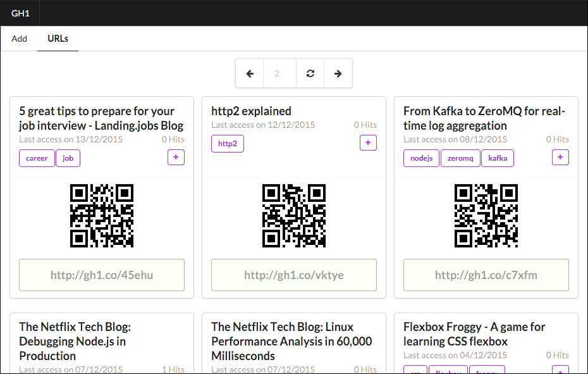Image resolution: width=588 pixels, height=374 pixels.
Task: Add tag to Kafka to ZeroMQ card
Action: tap(560, 158)
